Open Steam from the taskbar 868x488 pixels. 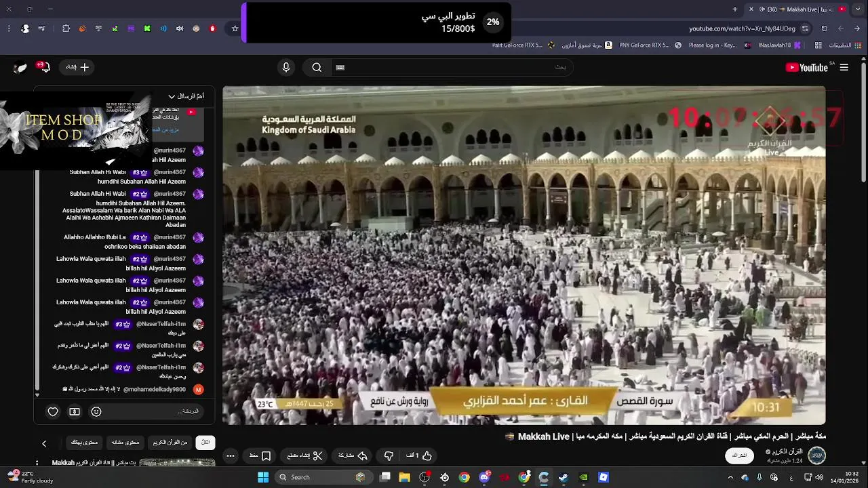click(x=564, y=477)
